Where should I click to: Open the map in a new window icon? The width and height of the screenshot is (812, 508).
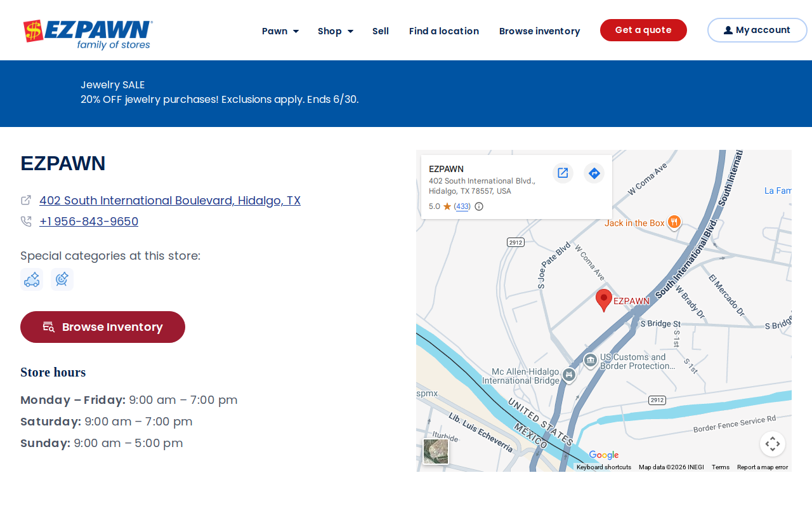(563, 173)
